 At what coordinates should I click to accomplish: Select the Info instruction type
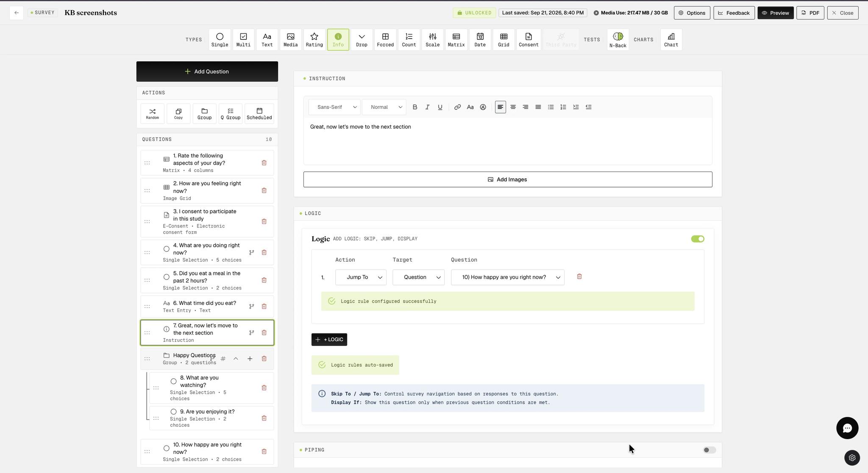point(338,40)
